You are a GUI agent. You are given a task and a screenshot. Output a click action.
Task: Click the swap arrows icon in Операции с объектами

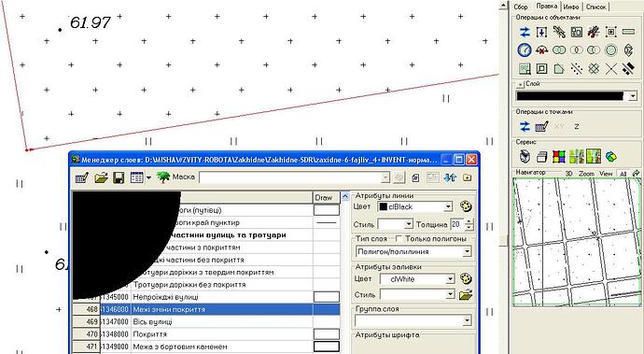[x=525, y=32]
